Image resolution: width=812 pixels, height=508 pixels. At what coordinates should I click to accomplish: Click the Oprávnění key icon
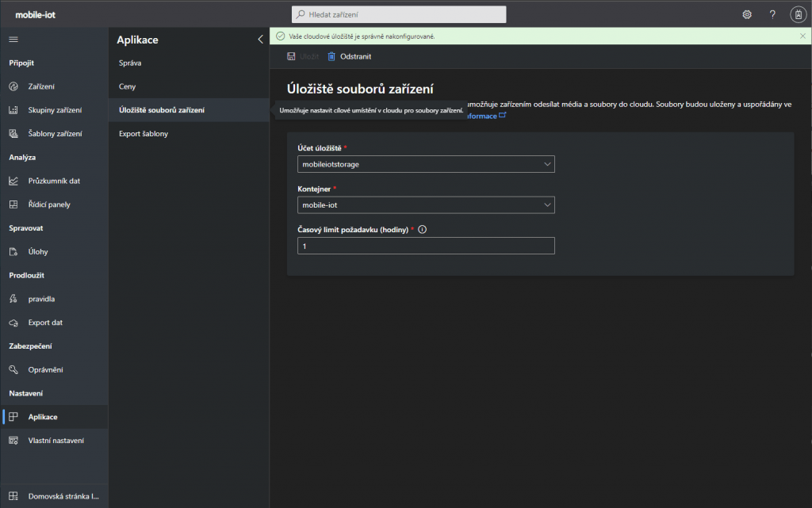[13, 370]
